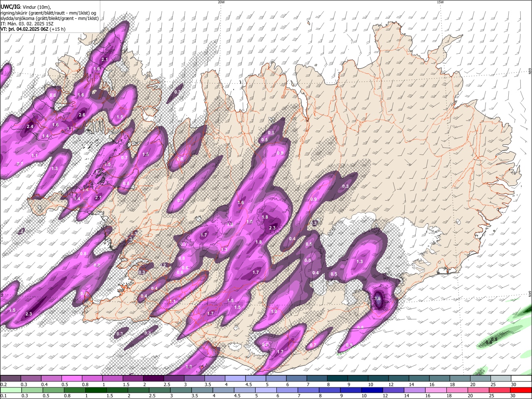This screenshot has height=399, width=532.
Task: Pick the light lavender 4 snow legend swatch
Action: click(235, 379)
